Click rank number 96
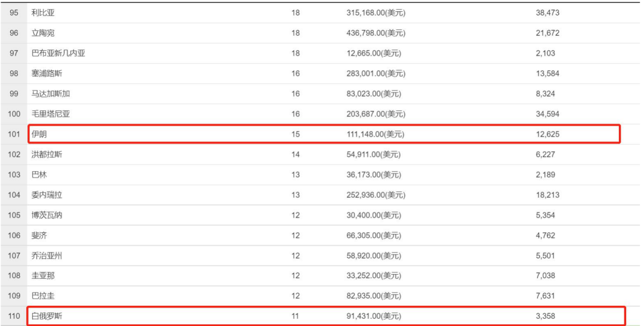This screenshot has height=326, width=644. [x=14, y=33]
